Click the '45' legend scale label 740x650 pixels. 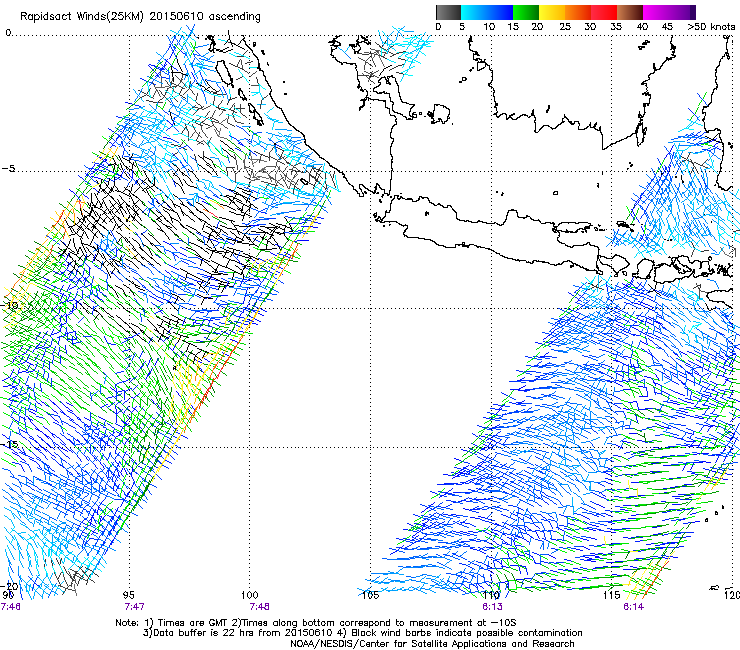(667, 27)
